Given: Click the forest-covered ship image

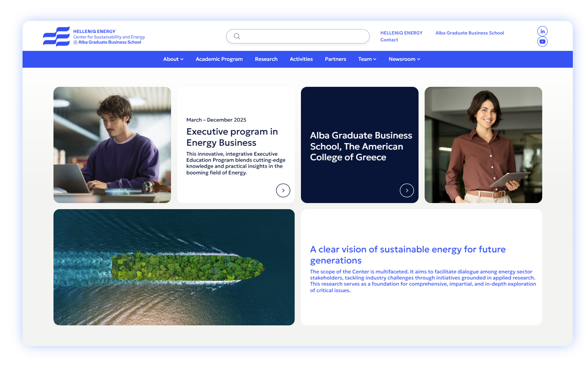Looking at the screenshot, I should pos(174,267).
